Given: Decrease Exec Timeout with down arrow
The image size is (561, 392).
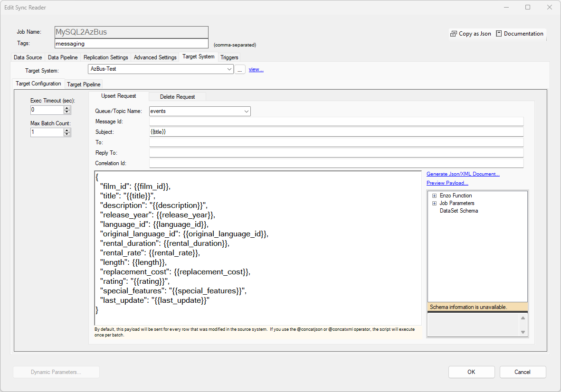Looking at the screenshot, I should tap(67, 112).
